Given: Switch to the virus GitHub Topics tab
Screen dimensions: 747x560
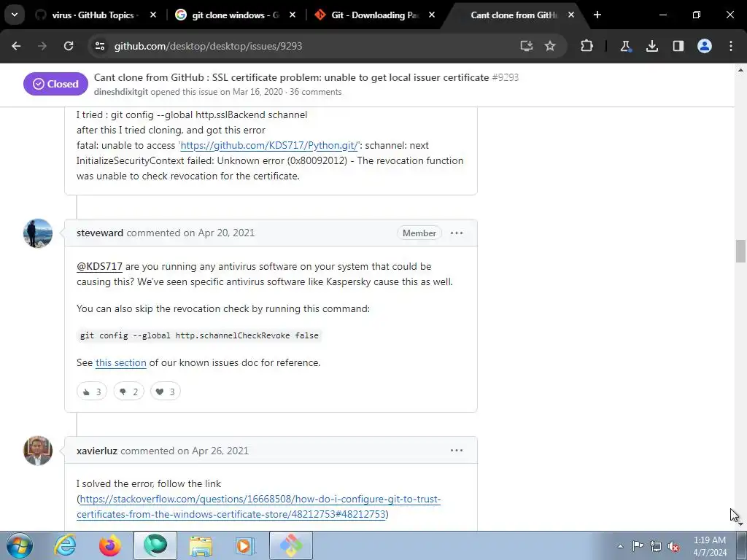Looking at the screenshot, I should 93,15.
